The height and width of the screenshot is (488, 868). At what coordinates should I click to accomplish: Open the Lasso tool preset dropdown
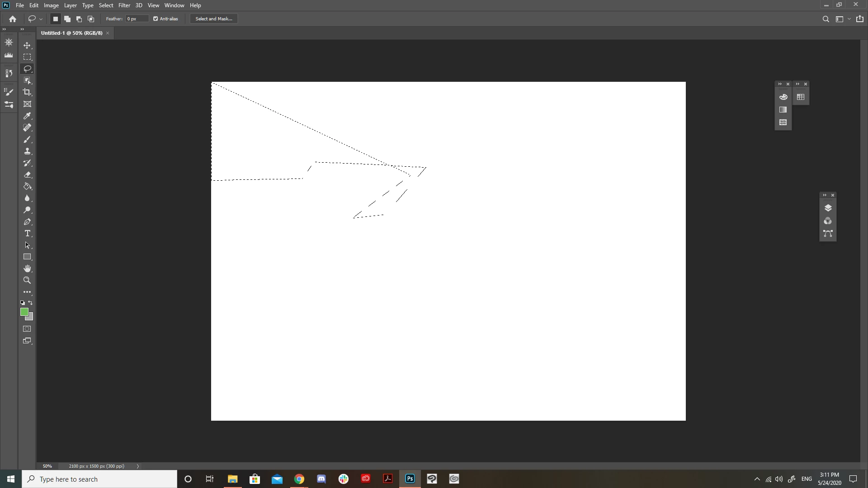click(x=41, y=19)
